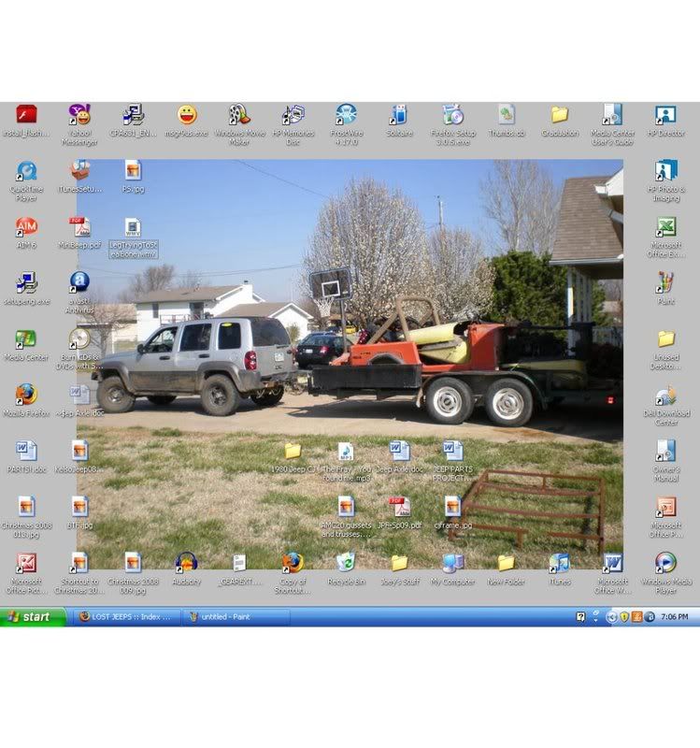
Task: Open QuickTime Player shortcut
Action: [x=26, y=171]
